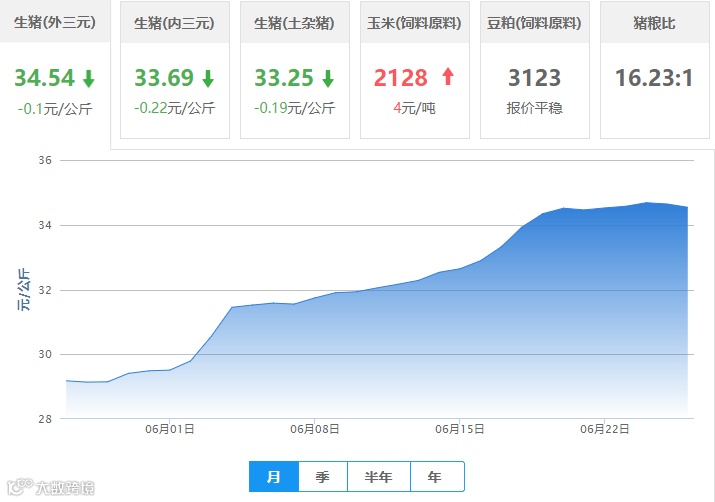Click the 4元/吨 change text

(414, 108)
